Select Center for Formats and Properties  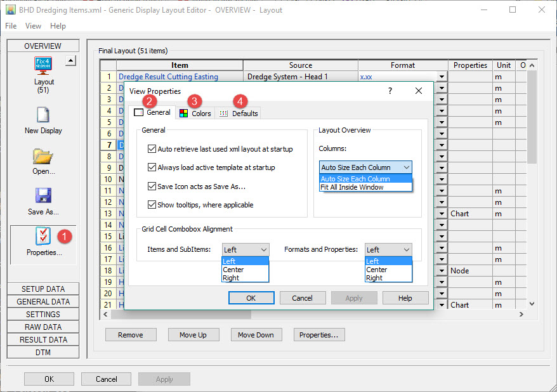389,270
